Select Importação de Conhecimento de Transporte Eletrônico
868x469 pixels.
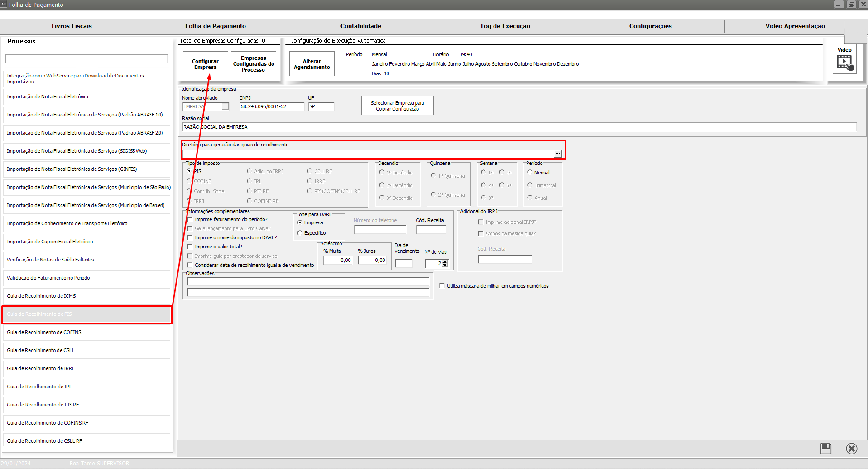86,224
